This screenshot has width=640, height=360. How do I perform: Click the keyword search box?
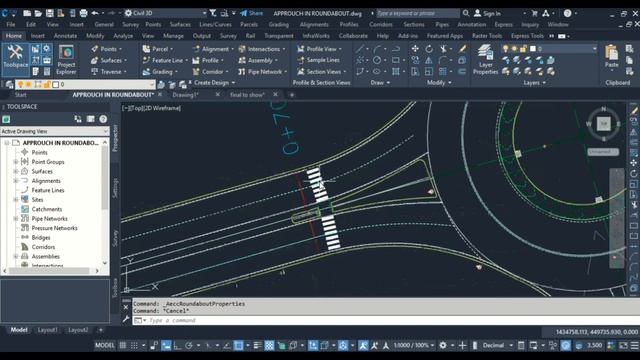click(x=417, y=13)
